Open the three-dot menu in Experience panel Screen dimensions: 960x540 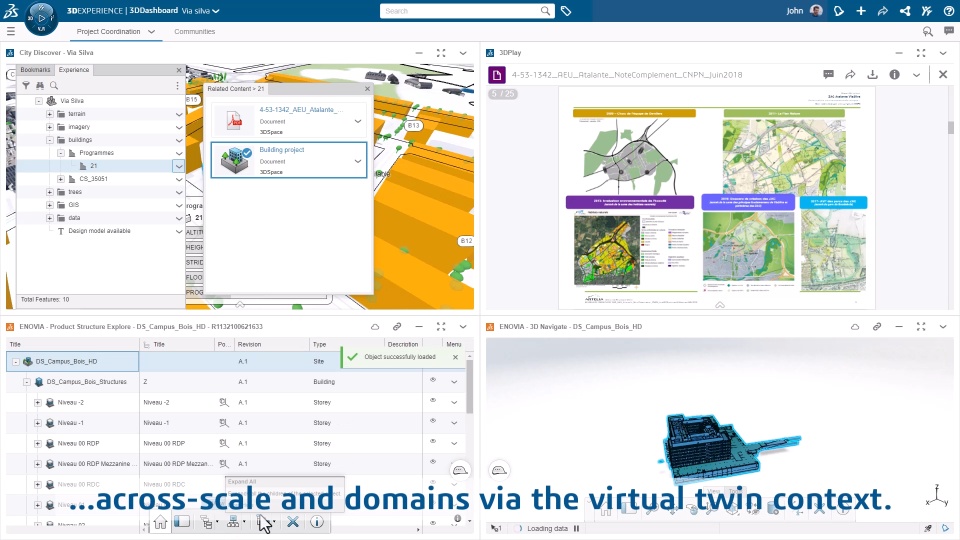pos(178,86)
